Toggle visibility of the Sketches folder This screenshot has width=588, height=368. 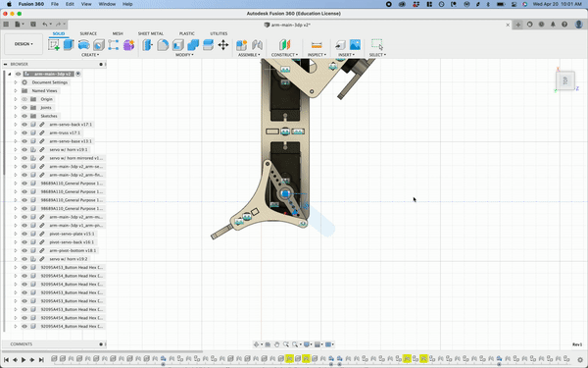24,116
